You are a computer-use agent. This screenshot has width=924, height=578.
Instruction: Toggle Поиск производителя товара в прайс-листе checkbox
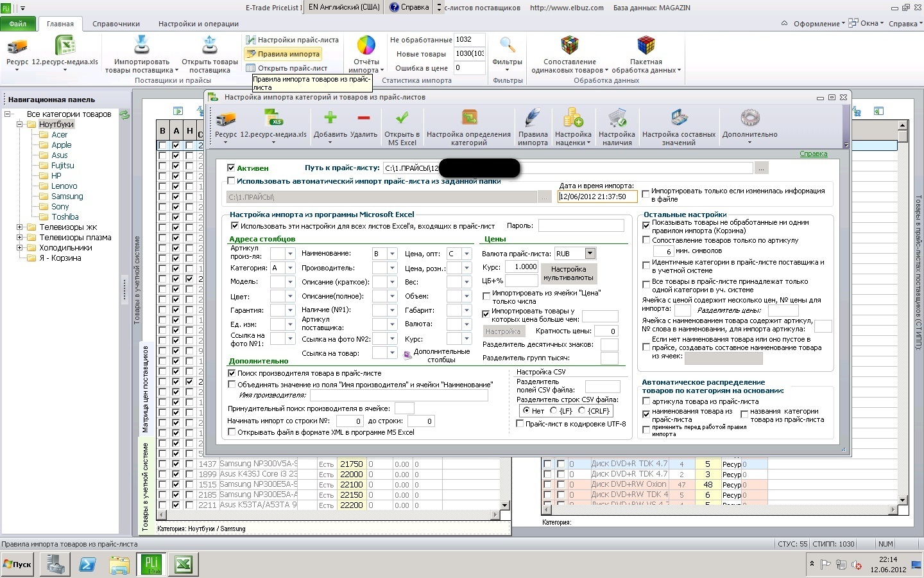(232, 373)
